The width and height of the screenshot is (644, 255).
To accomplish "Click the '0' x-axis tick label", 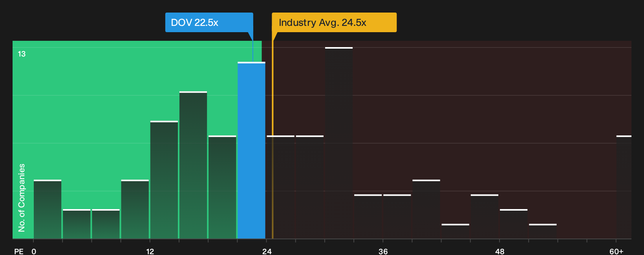I will coord(34,251).
